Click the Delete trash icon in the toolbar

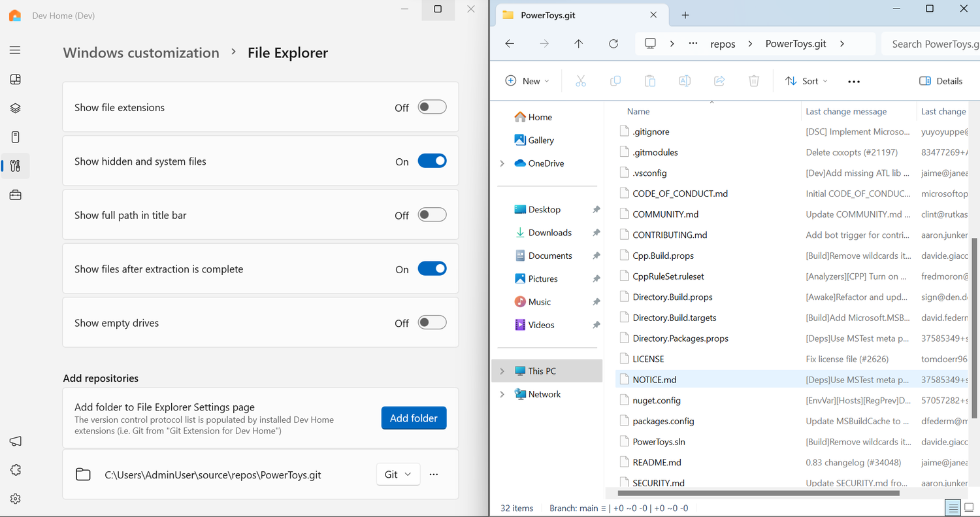(753, 81)
